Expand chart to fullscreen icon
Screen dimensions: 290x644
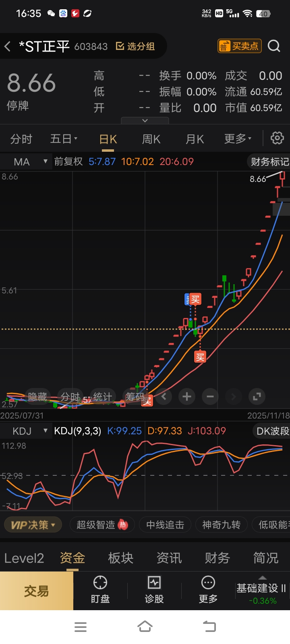pyautogui.click(x=257, y=397)
